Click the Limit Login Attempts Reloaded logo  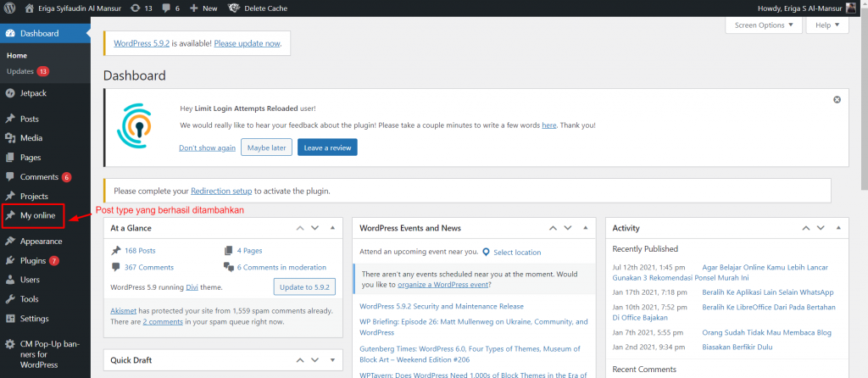[135, 127]
